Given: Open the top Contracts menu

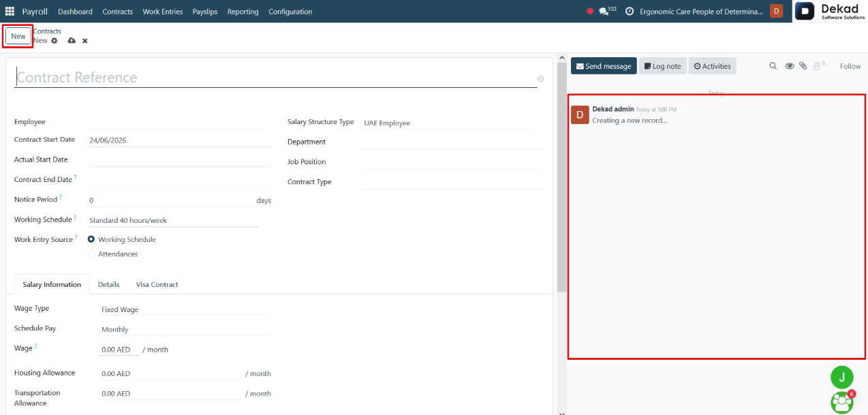Looking at the screenshot, I should [x=118, y=12].
